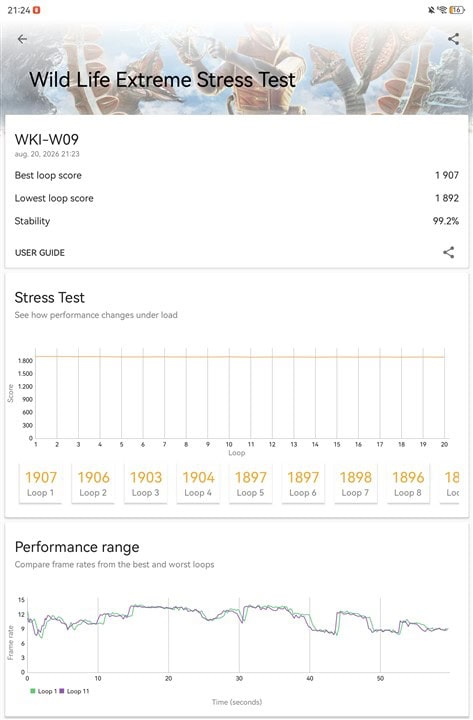Toggle the purple Loop 11 legend entry
The image size is (473, 720).
click(74, 691)
